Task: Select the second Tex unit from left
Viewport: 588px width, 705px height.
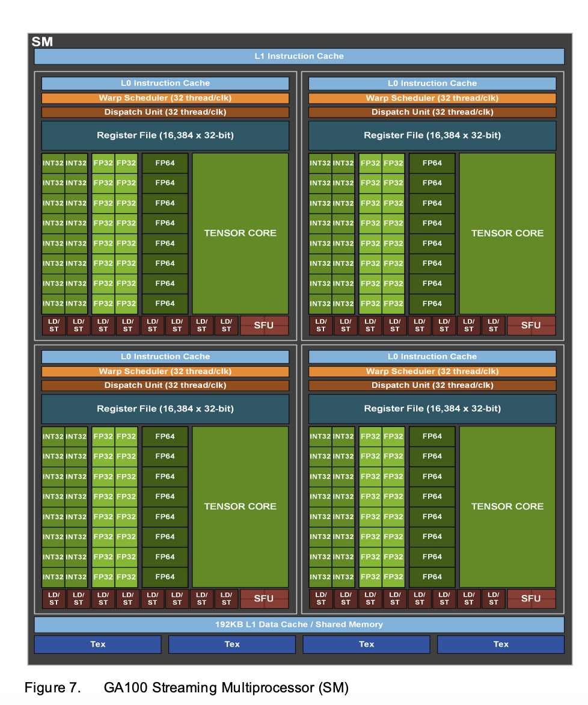Action: point(232,644)
